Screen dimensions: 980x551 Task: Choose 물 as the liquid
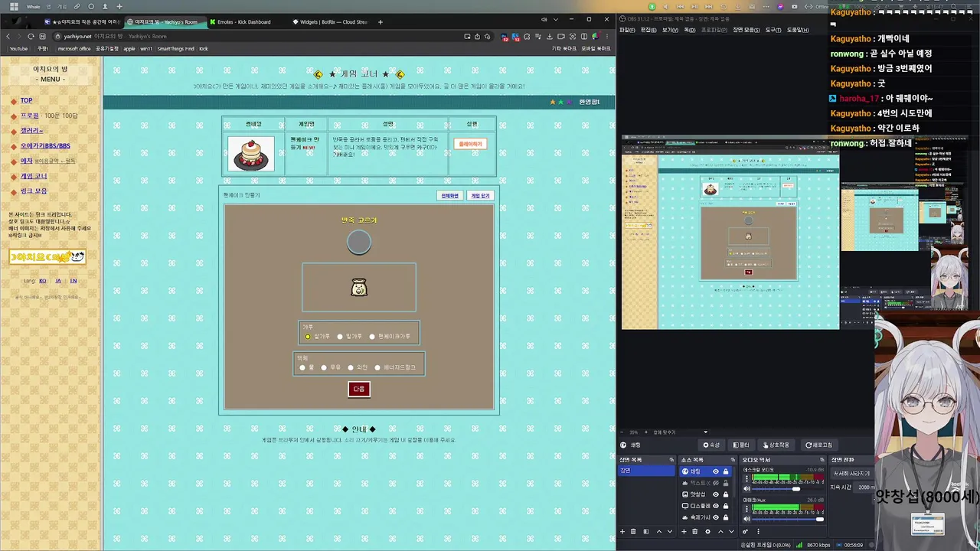click(302, 367)
